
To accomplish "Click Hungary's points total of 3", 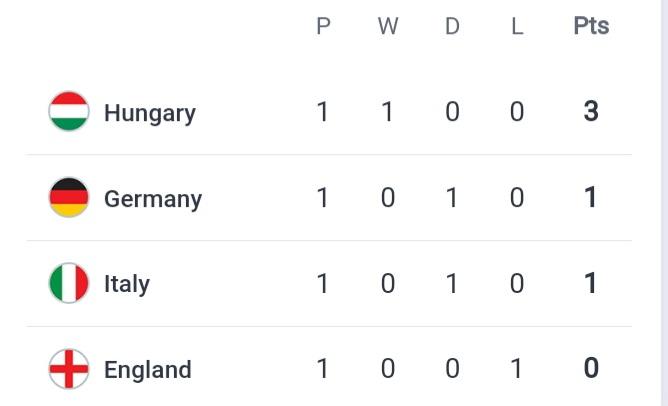I will (x=591, y=111).
